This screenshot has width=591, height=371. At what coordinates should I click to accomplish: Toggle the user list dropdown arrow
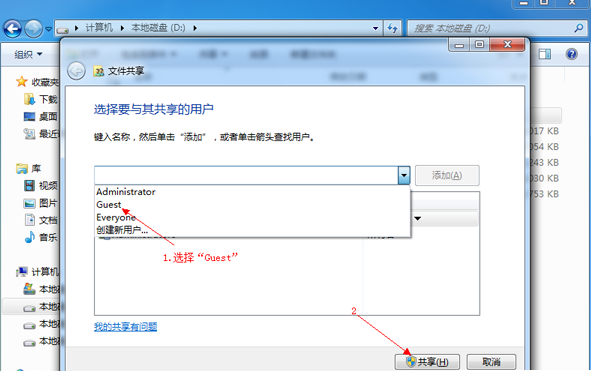point(404,175)
